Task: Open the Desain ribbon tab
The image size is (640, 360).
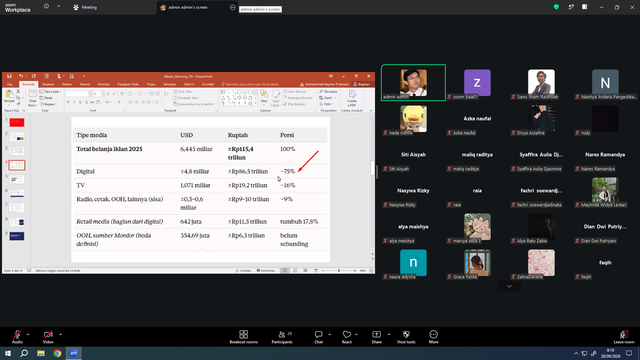Action: tap(67, 84)
